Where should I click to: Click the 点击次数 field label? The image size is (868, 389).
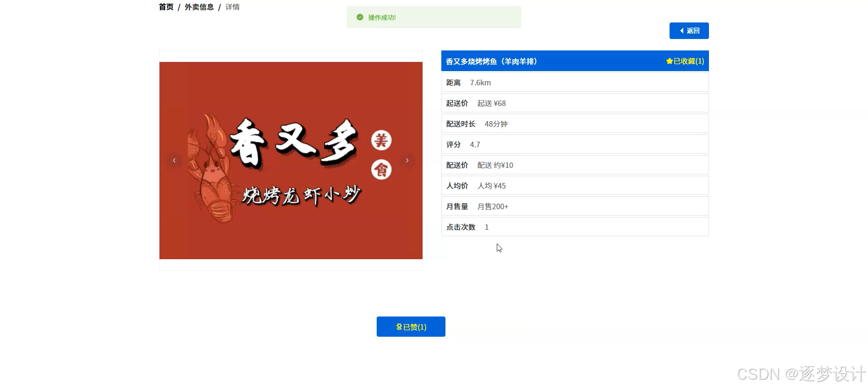coord(461,227)
